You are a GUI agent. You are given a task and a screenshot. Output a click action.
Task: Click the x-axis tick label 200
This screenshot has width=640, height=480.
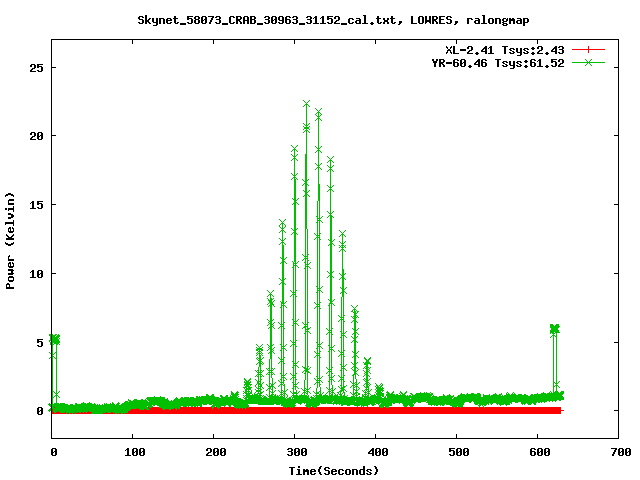(x=216, y=452)
